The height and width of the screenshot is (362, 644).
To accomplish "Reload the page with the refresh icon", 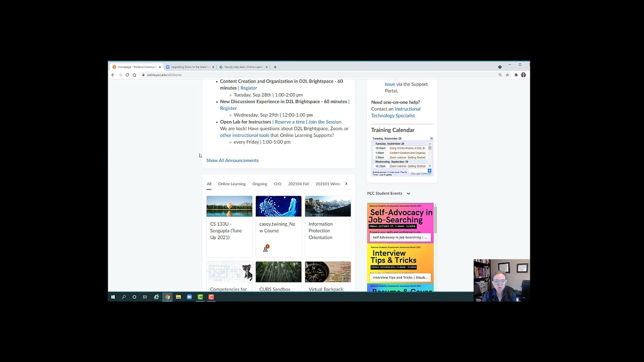I will click(x=127, y=75).
